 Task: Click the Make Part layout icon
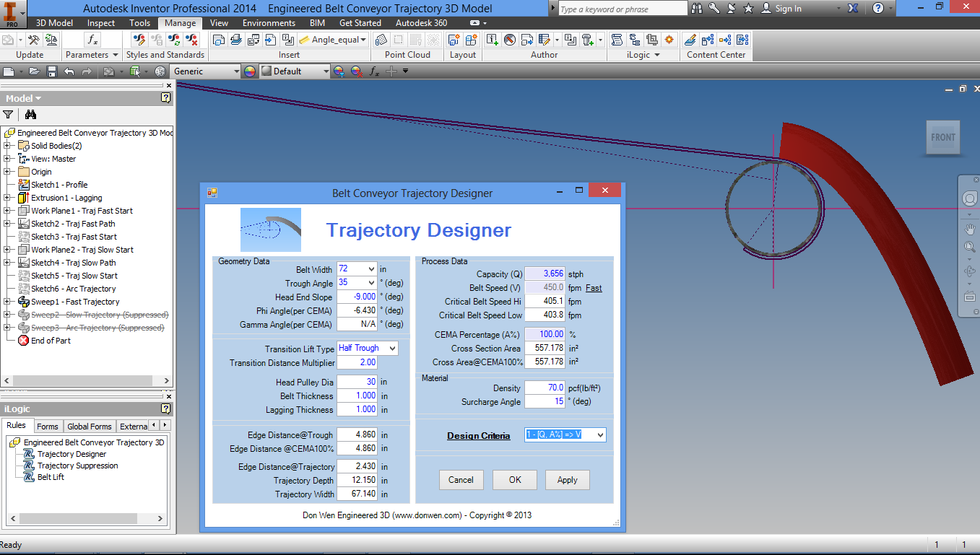tap(454, 40)
